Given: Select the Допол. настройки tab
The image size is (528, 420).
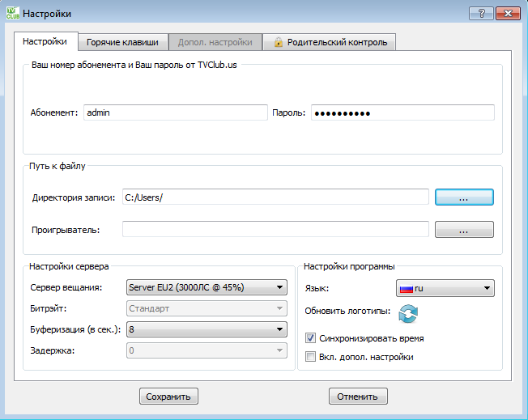Looking at the screenshot, I should pos(215,42).
